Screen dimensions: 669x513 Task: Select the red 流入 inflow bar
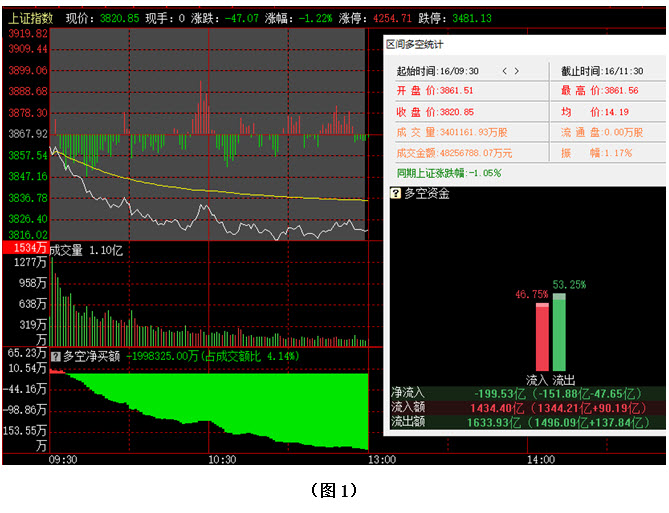click(x=542, y=337)
